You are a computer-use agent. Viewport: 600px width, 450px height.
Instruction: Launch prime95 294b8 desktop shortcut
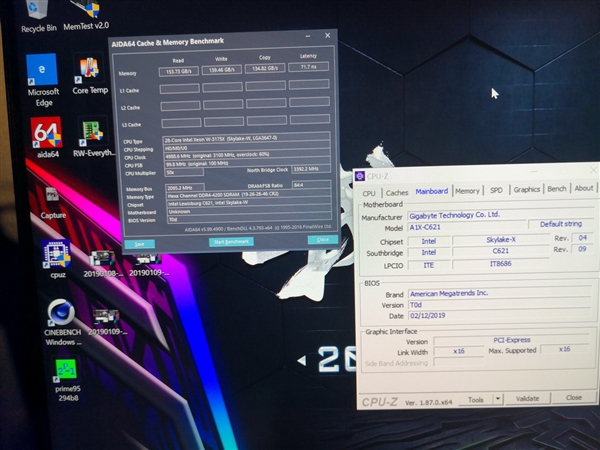67,381
